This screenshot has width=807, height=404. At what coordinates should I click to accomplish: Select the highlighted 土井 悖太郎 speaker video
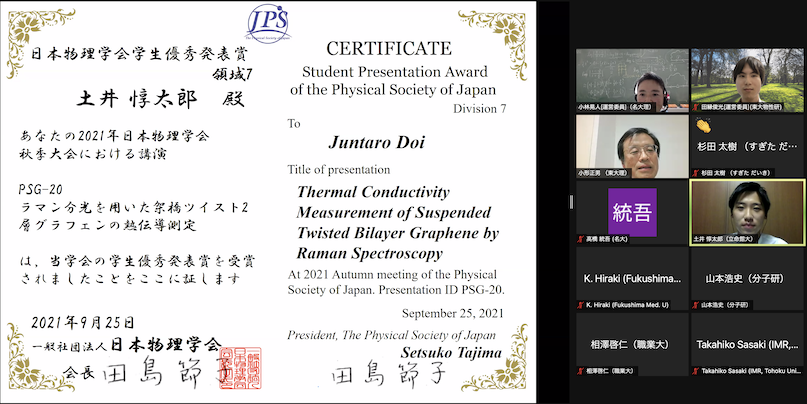(747, 212)
